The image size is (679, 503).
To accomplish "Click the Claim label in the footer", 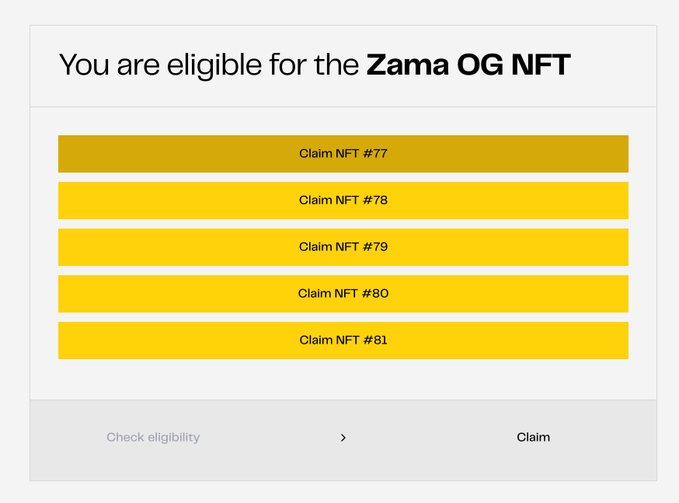I will pos(533,437).
